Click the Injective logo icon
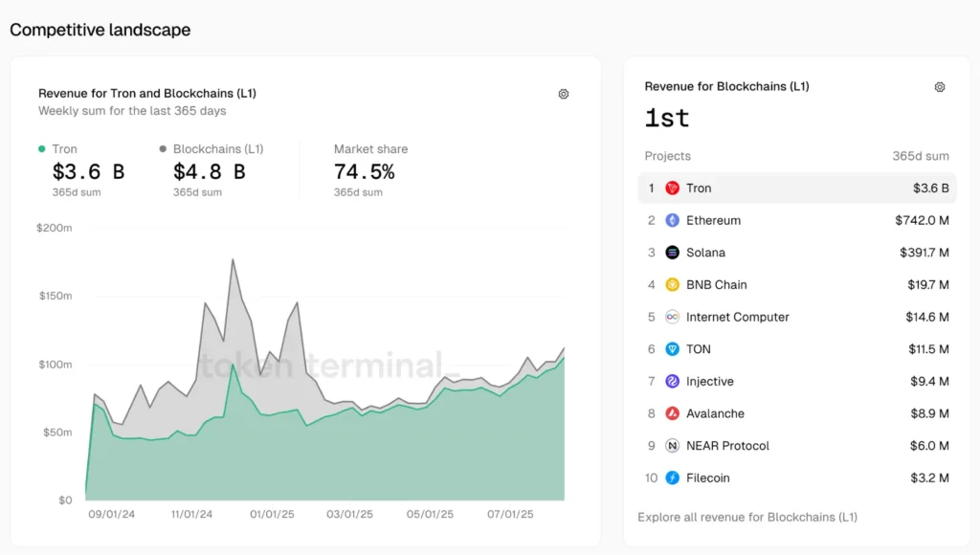Viewport: 980px width, 555px height. point(672,381)
